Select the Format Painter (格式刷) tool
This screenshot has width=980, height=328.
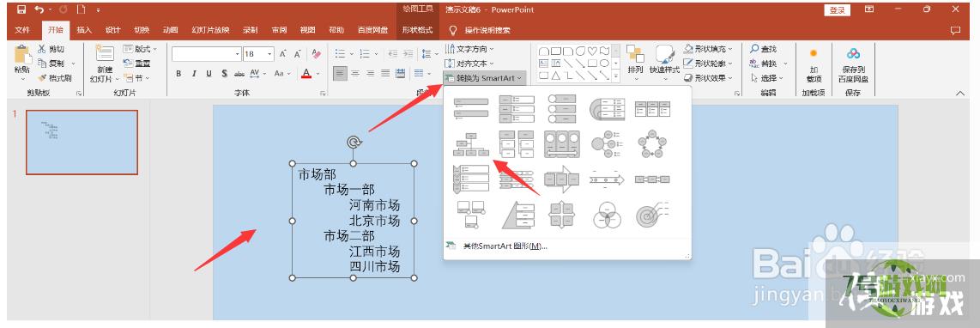pyautogui.click(x=54, y=78)
